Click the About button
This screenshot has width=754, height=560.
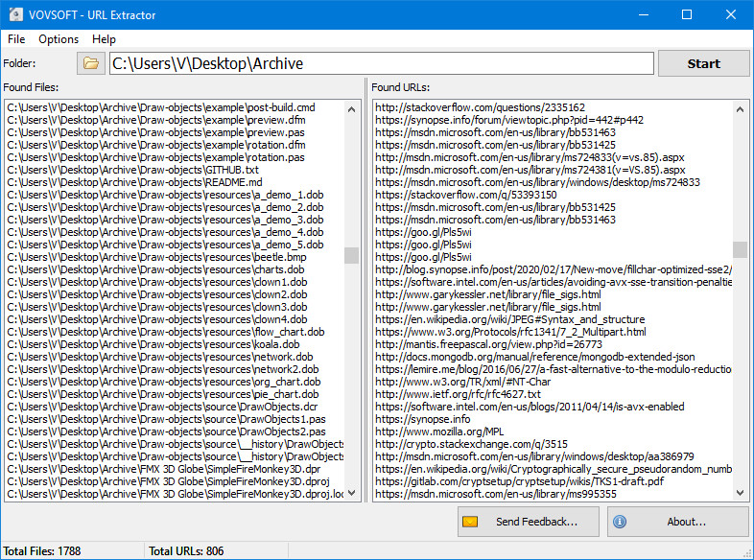pos(678,522)
